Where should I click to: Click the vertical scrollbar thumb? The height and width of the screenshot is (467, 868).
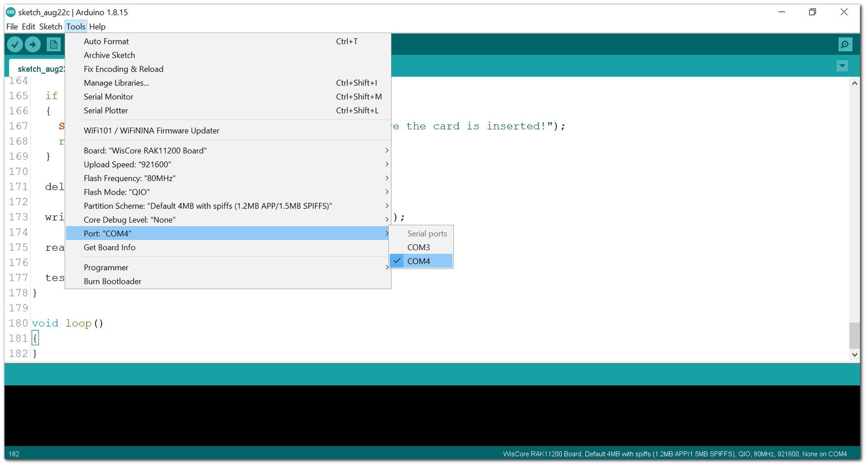[854, 335]
